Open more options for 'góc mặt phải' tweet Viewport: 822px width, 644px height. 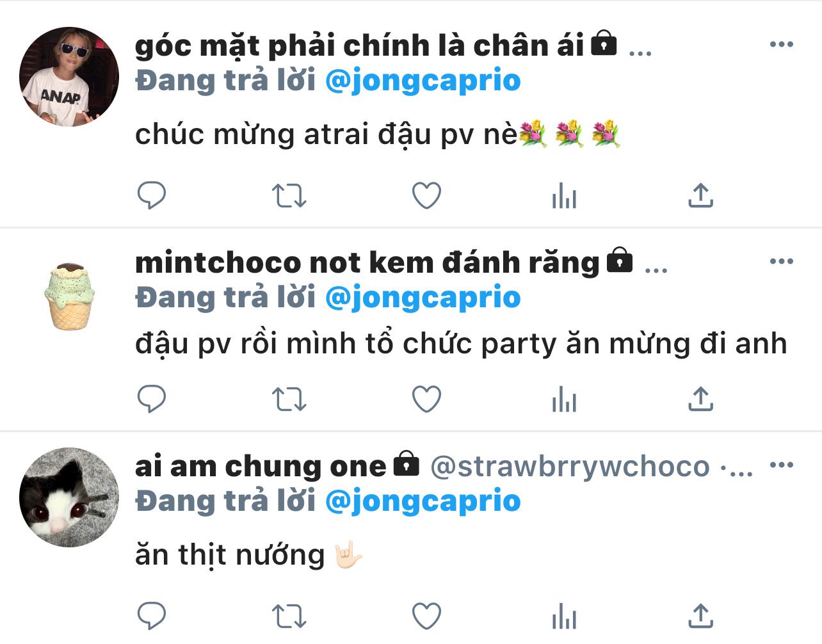[x=782, y=44]
